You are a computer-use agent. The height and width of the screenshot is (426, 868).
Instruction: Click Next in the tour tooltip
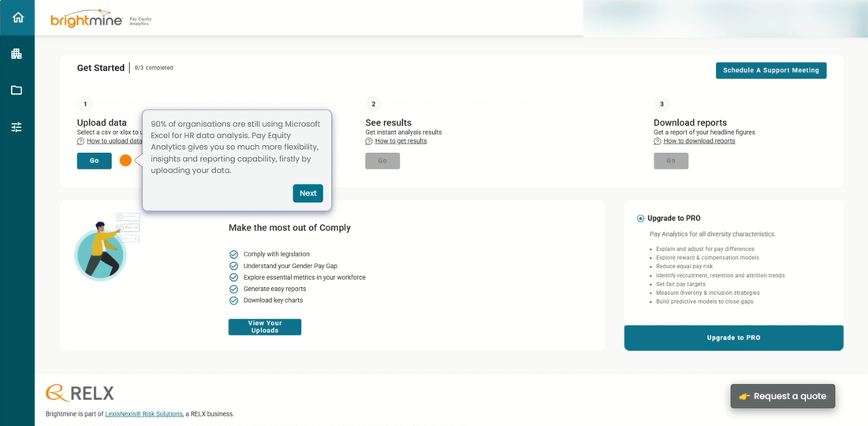(x=307, y=193)
